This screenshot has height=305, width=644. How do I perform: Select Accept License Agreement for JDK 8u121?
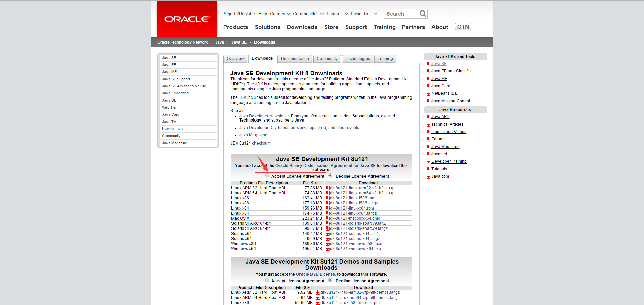point(267,176)
